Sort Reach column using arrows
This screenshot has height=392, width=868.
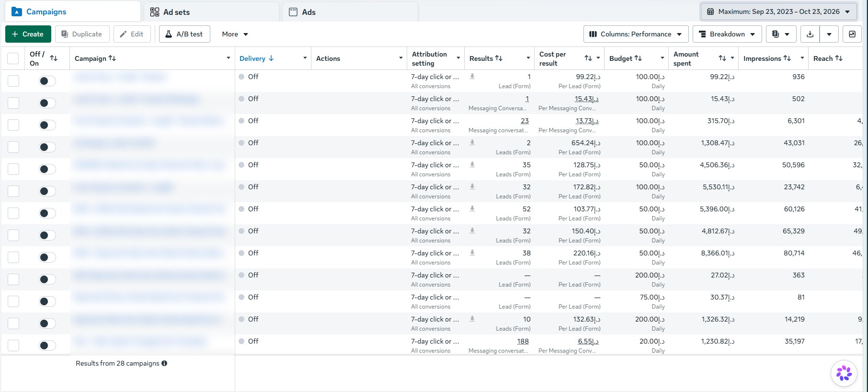coord(839,58)
